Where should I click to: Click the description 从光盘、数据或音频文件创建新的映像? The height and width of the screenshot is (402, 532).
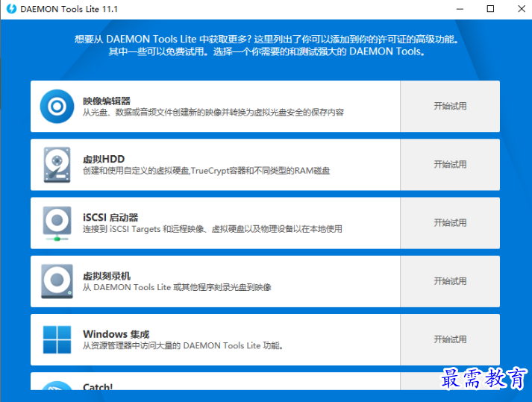213,112
